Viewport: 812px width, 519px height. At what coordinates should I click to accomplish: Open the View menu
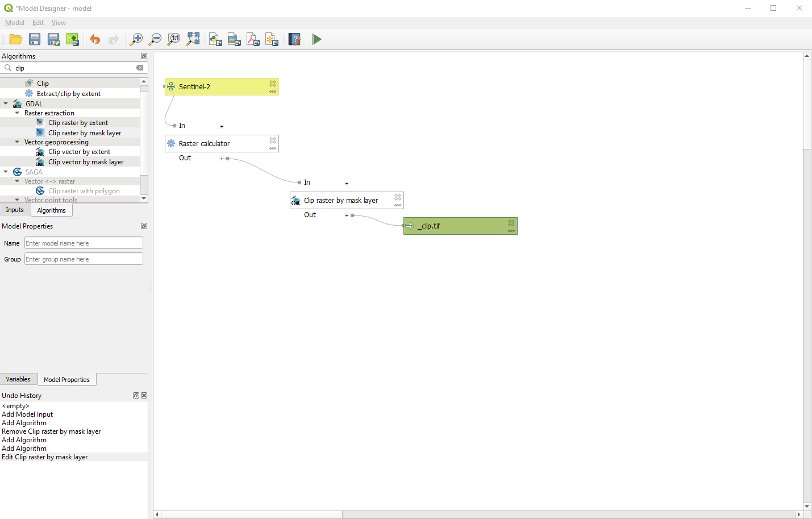point(59,23)
